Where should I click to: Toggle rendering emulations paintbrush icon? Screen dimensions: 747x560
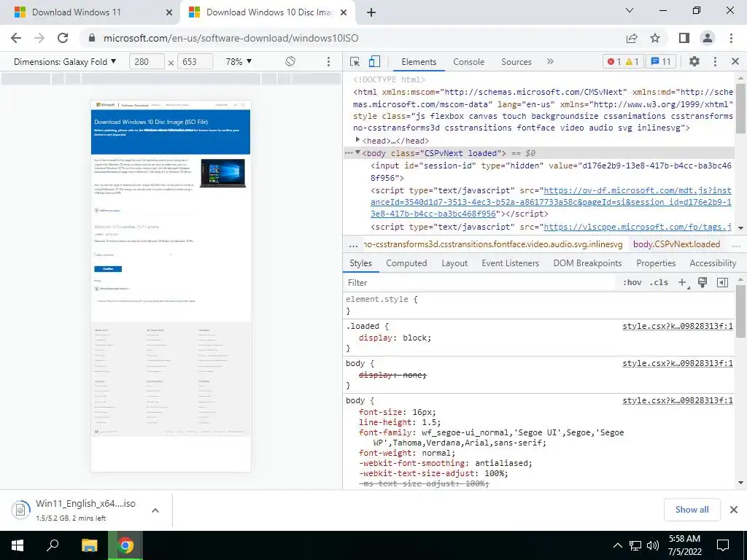point(703,282)
